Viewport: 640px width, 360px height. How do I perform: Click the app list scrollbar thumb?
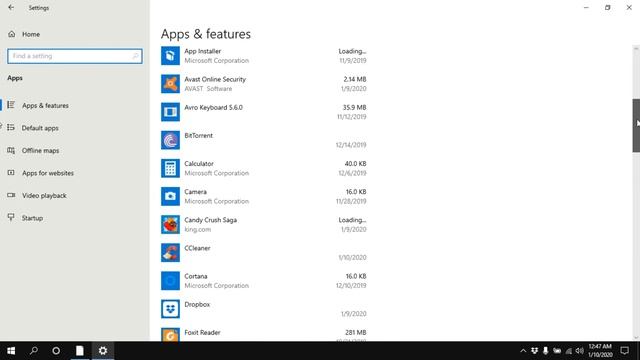pyautogui.click(x=636, y=125)
